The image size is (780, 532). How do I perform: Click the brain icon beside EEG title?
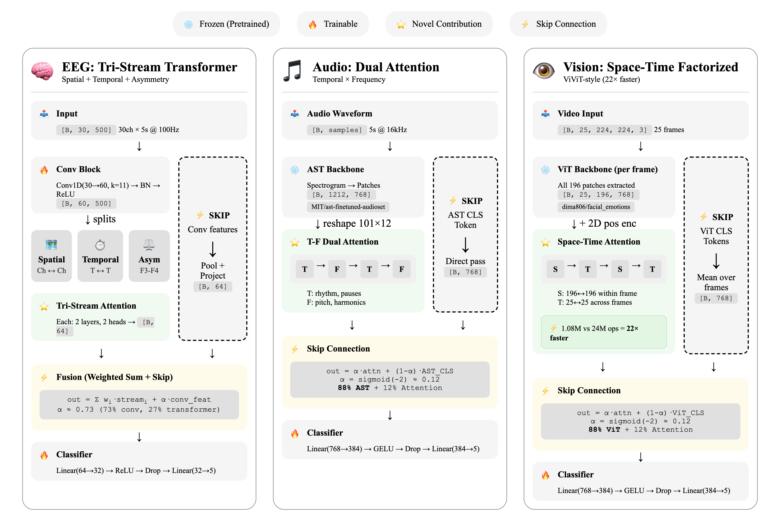click(x=42, y=71)
